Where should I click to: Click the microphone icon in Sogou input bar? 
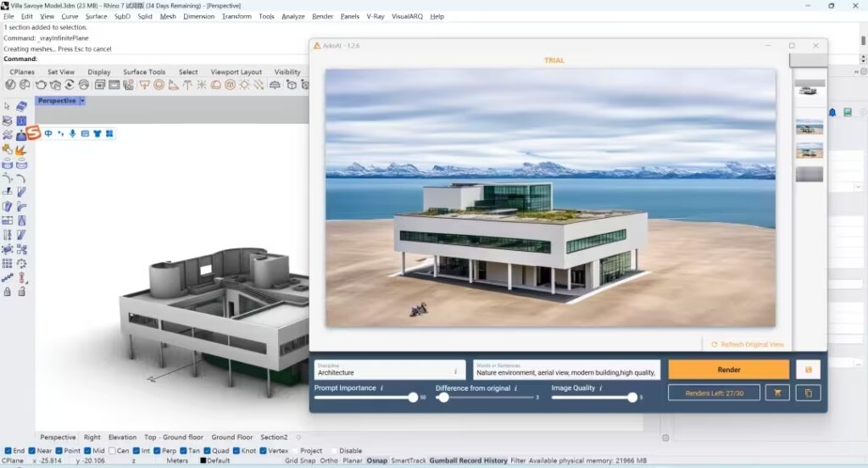(73, 133)
